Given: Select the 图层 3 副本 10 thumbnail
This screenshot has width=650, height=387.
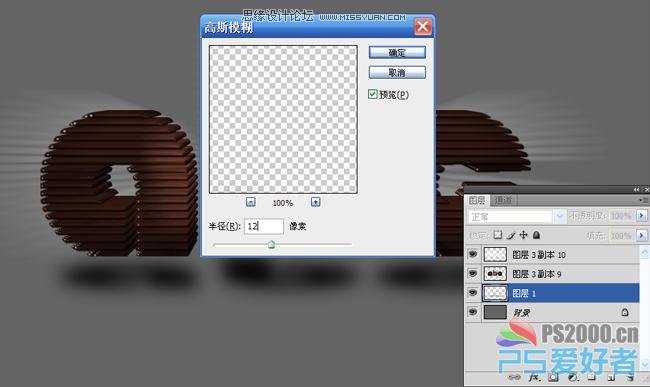Looking at the screenshot, I should click(x=495, y=254).
